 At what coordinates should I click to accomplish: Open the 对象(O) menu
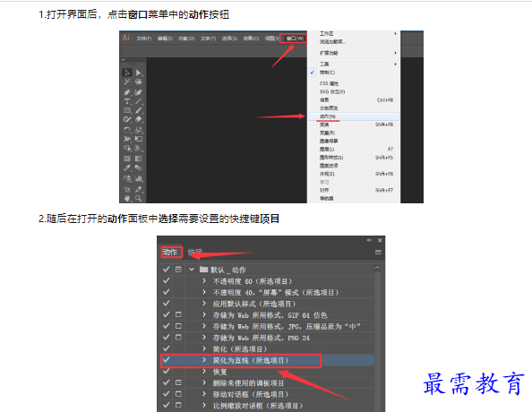pyautogui.click(x=186, y=39)
